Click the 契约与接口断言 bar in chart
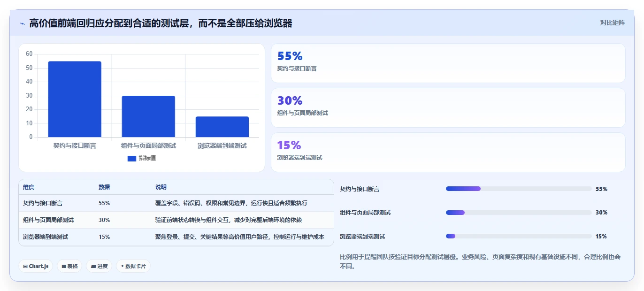This screenshot has width=644, height=291. tap(75, 100)
